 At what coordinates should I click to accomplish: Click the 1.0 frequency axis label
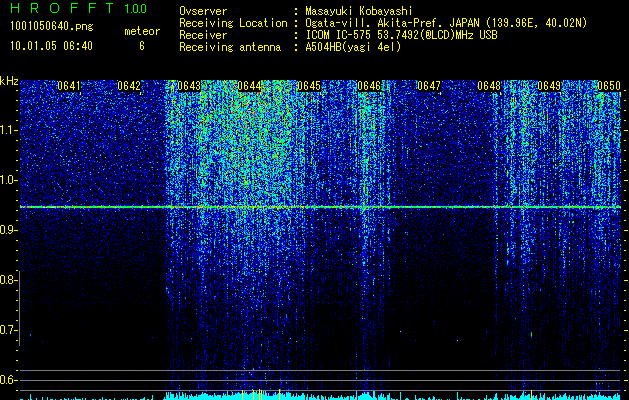click(8, 180)
